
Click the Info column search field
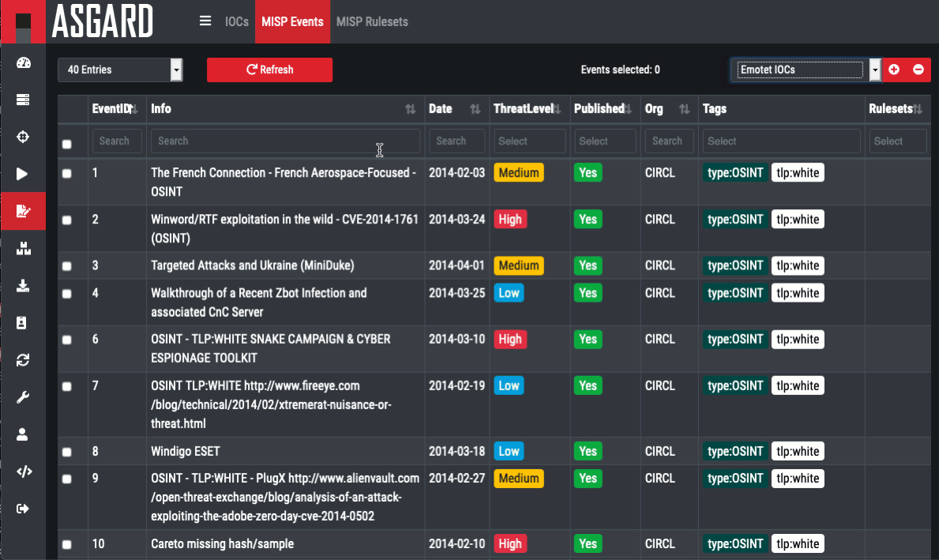[x=285, y=141]
